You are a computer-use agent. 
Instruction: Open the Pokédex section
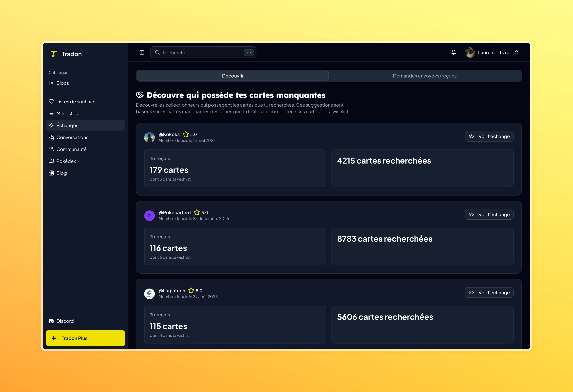[x=66, y=161]
